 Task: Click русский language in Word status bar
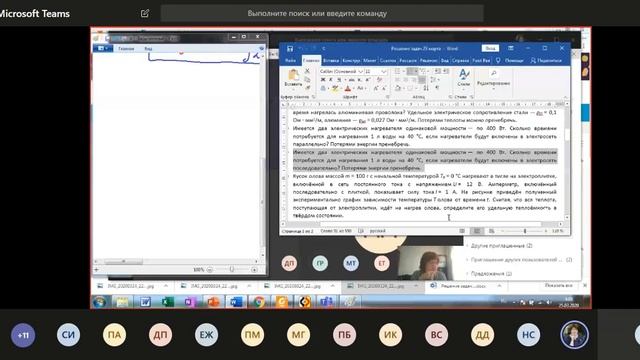(x=377, y=231)
